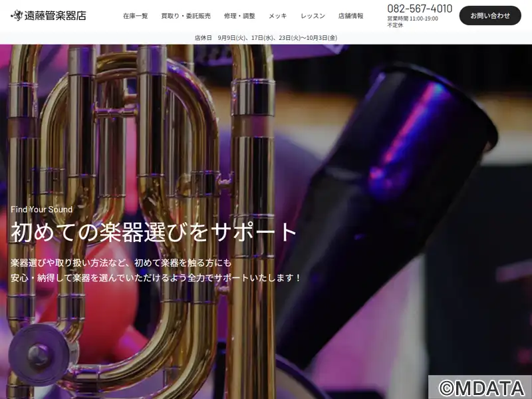This screenshot has height=399, width=532.
Task: Click the 店休日 notice banner text
Action: click(266, 38)
